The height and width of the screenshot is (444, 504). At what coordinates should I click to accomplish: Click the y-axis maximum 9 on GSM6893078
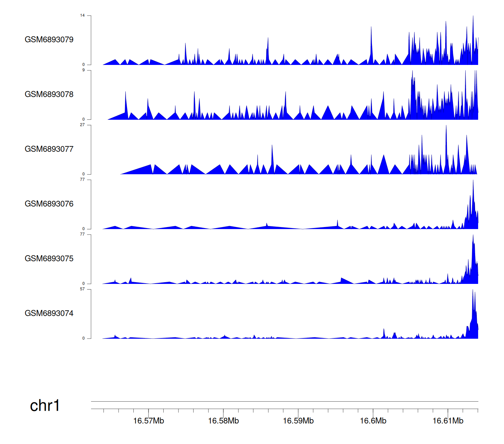point(84,70)
